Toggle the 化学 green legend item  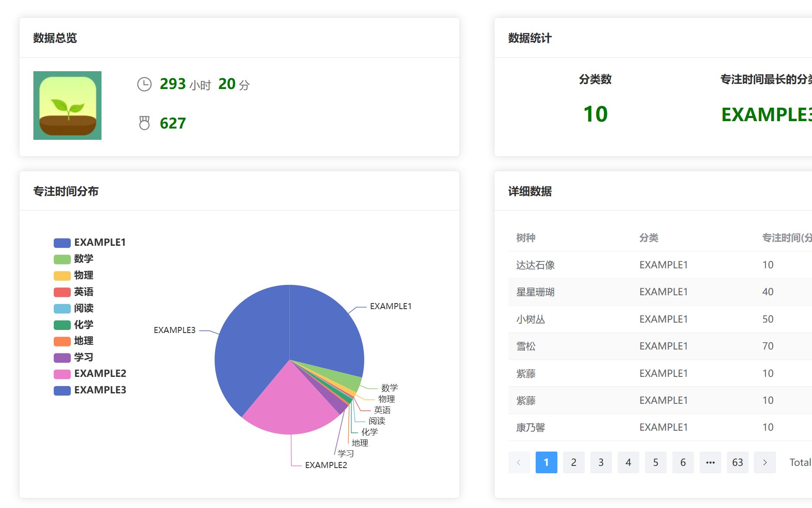pos(74,325)
